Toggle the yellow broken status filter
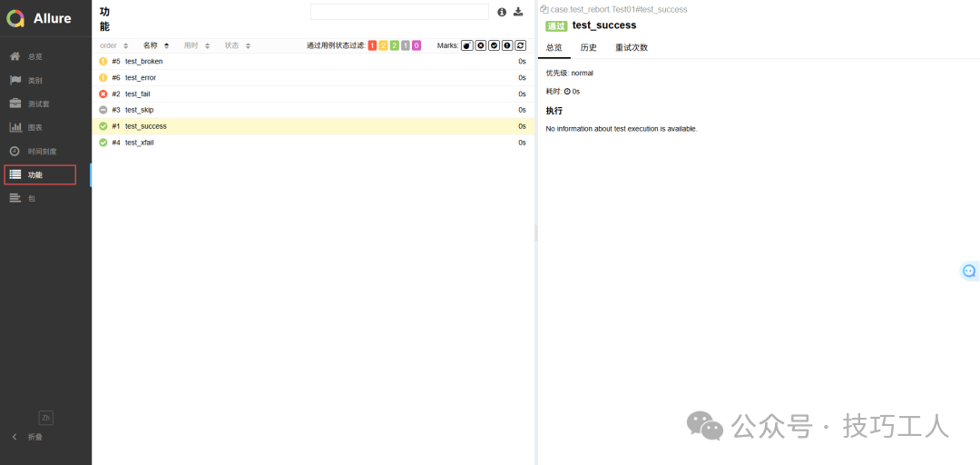The width and height of the screenshot is (980, 465). click(x=383, y=45)
